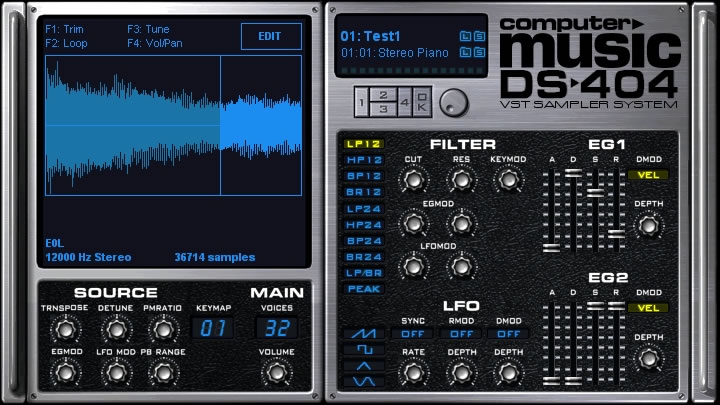Select the square LFO waveform

pos(363,349)
